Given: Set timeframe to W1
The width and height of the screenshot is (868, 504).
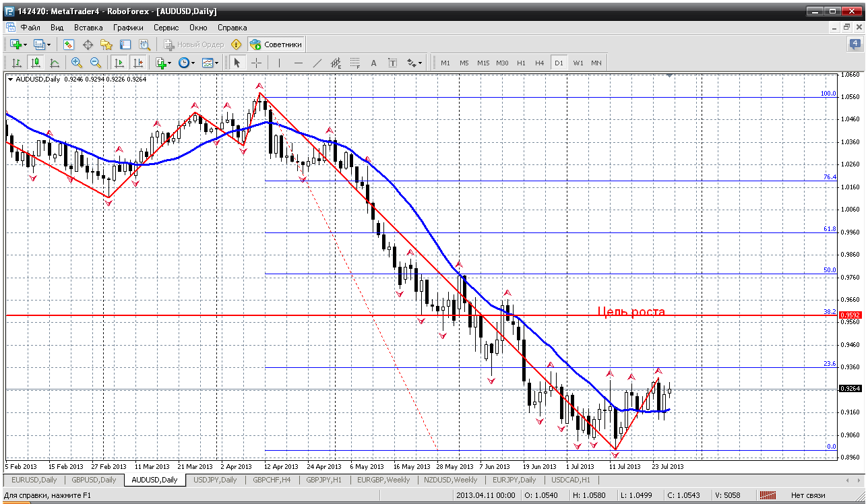Looking at the screenshot, I should point(578,63).
